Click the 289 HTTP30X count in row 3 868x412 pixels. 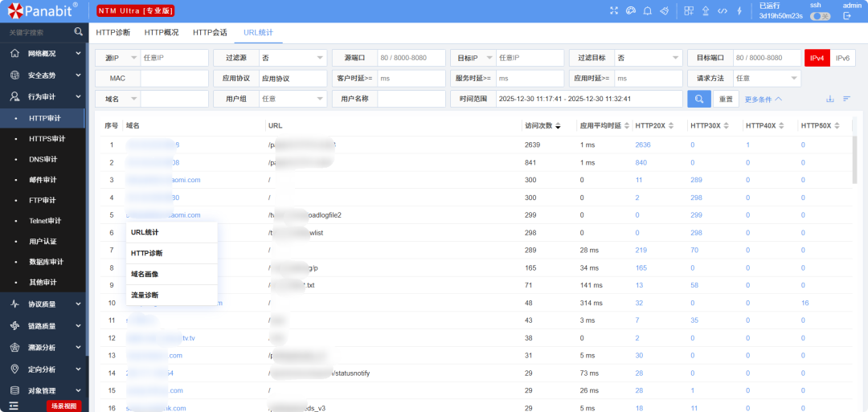(696, 180)
